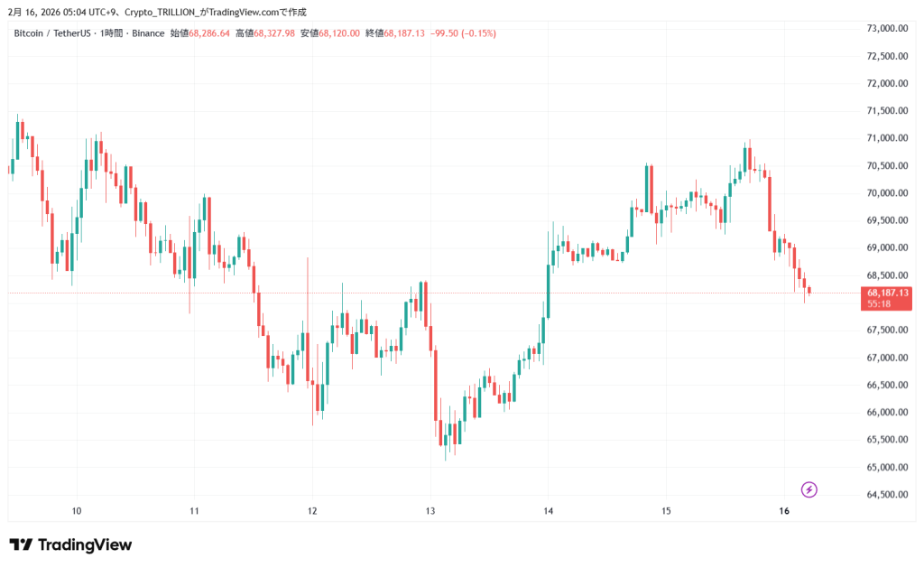The image size is (924, 568).
Task: Click the red current price label 68,187.13
Action: point(888,293)
